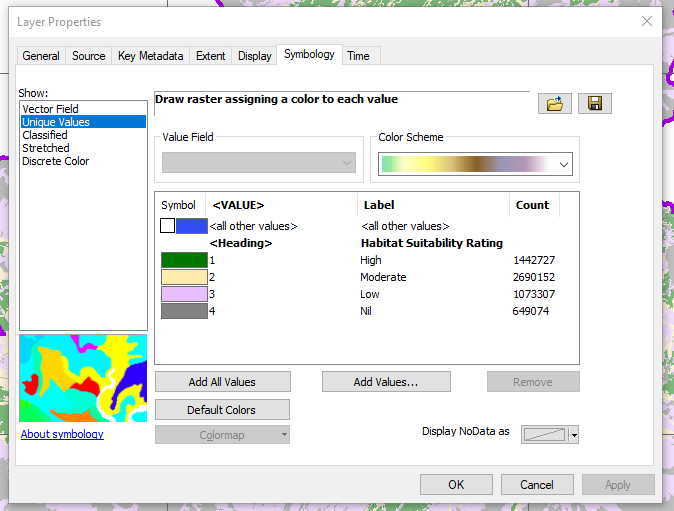
Task: Open the Display tab
Action: [x=254, y=56]
